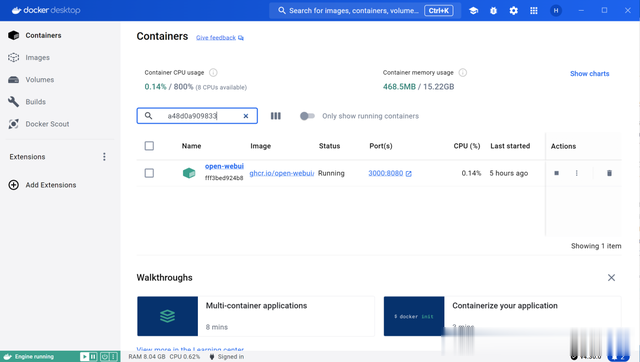Click the CPU (%) column header
Image resolution: width=640 pixels, height=362 pixels.
(x=467, y=146)
